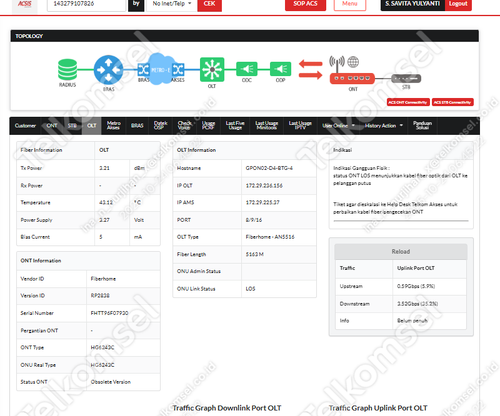The height and width of the screenshot is (416, 500).
Task: Click the hostname value GPON02-D4-BTG-4
Action: 269,168
